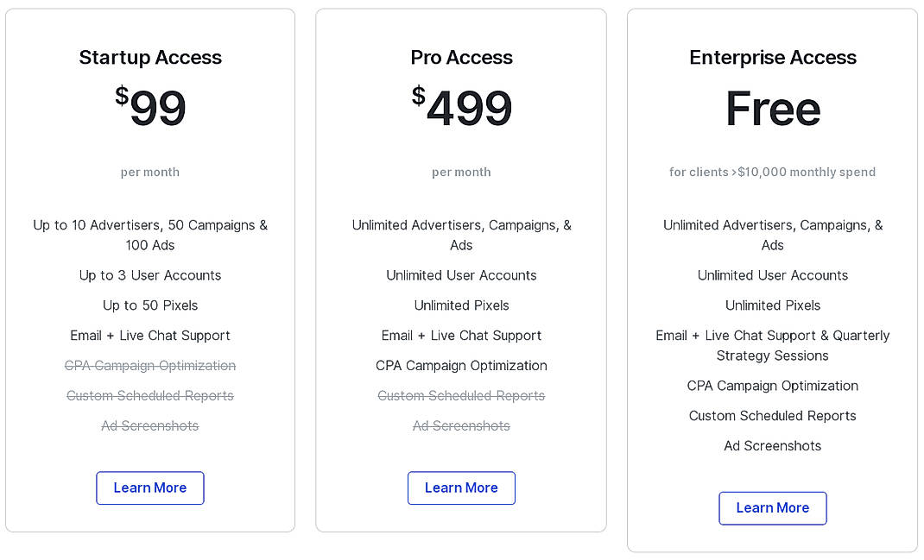Click Custom Scheduled Reports under Pro Access
The width and height of the screenshot is (924, 560).
(461, 395)
